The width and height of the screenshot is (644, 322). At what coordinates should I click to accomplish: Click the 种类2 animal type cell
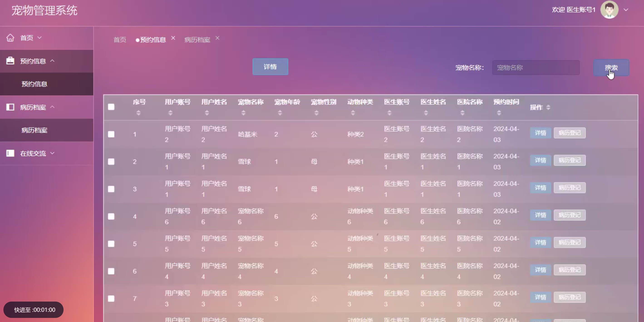355,134
